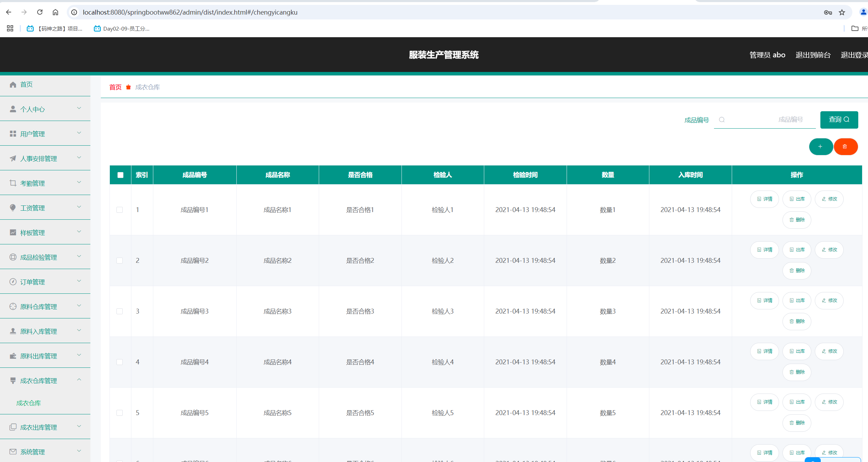This screenshot has height=462, width=868.
Task: Click the browser home icon
Action: (x=55, y=12)
